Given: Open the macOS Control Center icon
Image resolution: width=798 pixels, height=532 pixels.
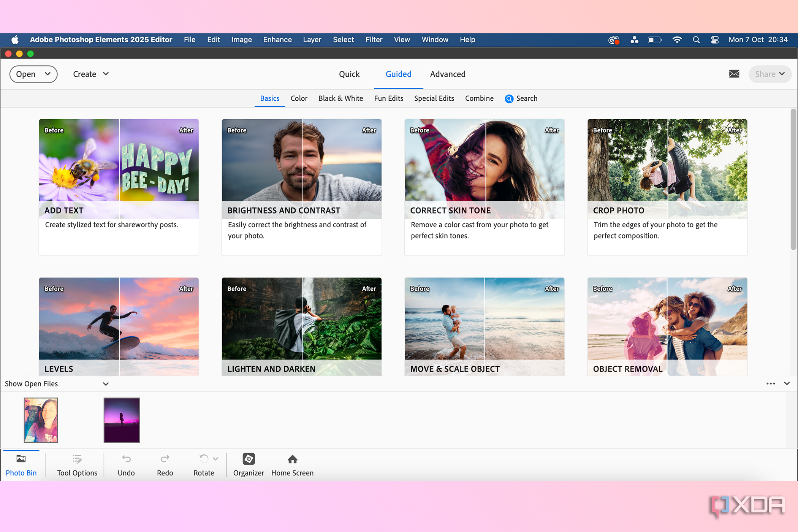Looking at the screenshot, I should click(715, 40).
